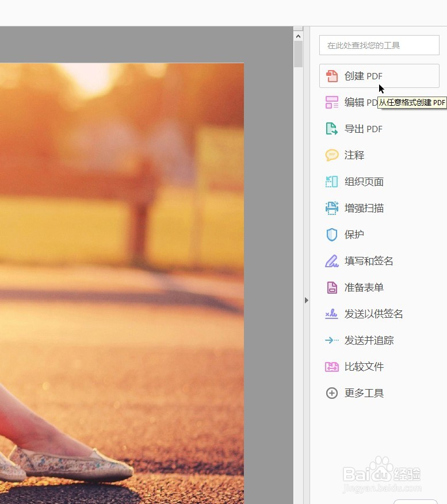Click the scroll-up arrow of the document scrollbar
The height and width of the screenshot is (504, 447).
(298, 36)
